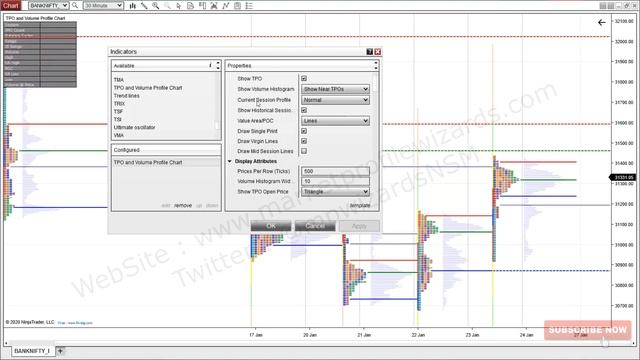Viewport: 640px width, 360px height.
Task: Click the Available list scrollbar thumb
Action: tap(217, 125)
